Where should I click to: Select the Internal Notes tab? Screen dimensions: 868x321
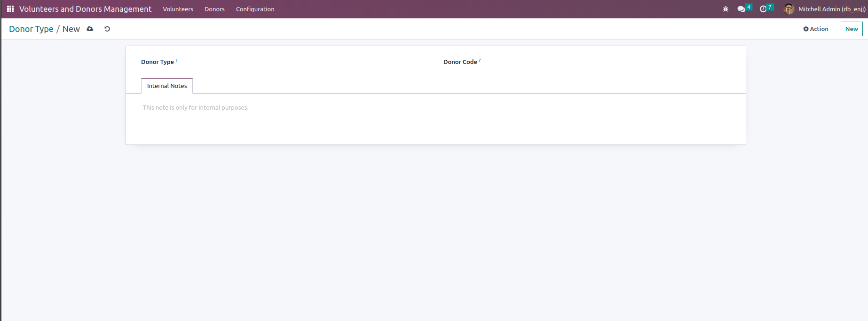(167, 86)
